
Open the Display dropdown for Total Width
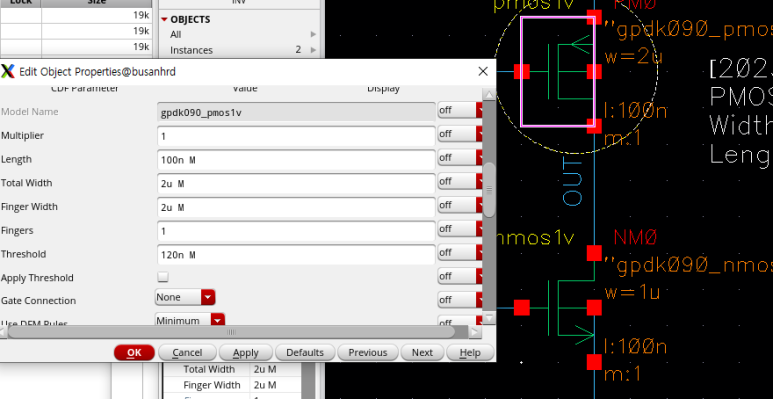click(460, 181)
